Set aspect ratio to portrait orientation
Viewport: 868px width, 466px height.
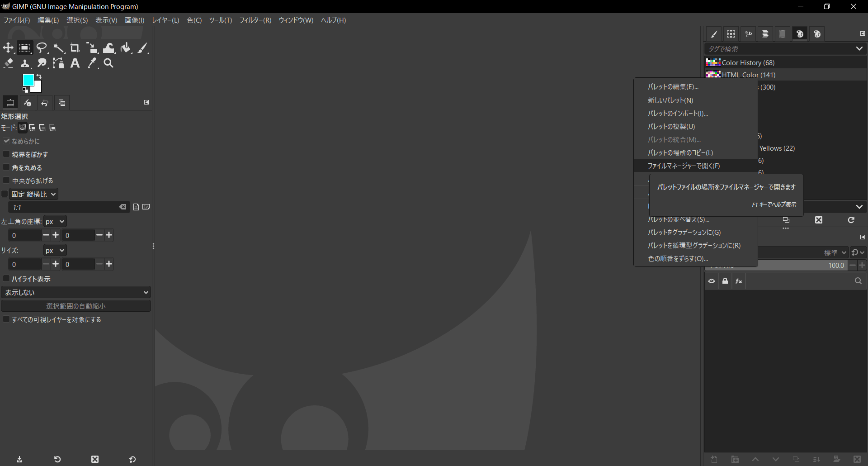click(136, 207)
